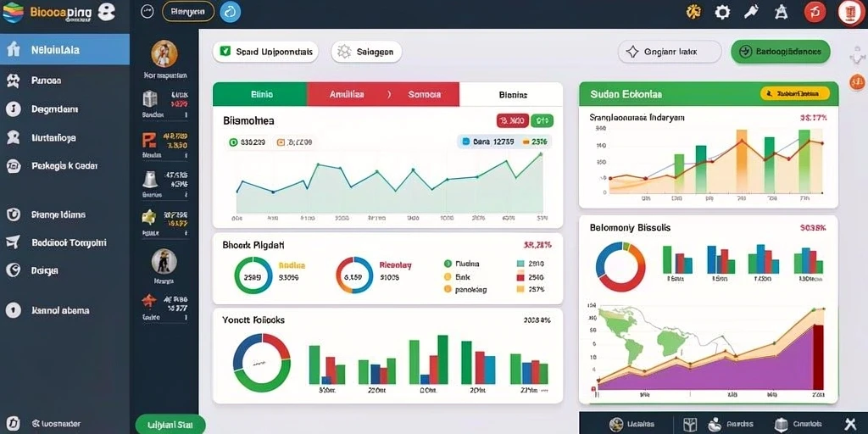This screenshot has width=868, height=434.
Task: Toggle the green checkbox in Spard Unjponndtais
Action: [225, 52]
